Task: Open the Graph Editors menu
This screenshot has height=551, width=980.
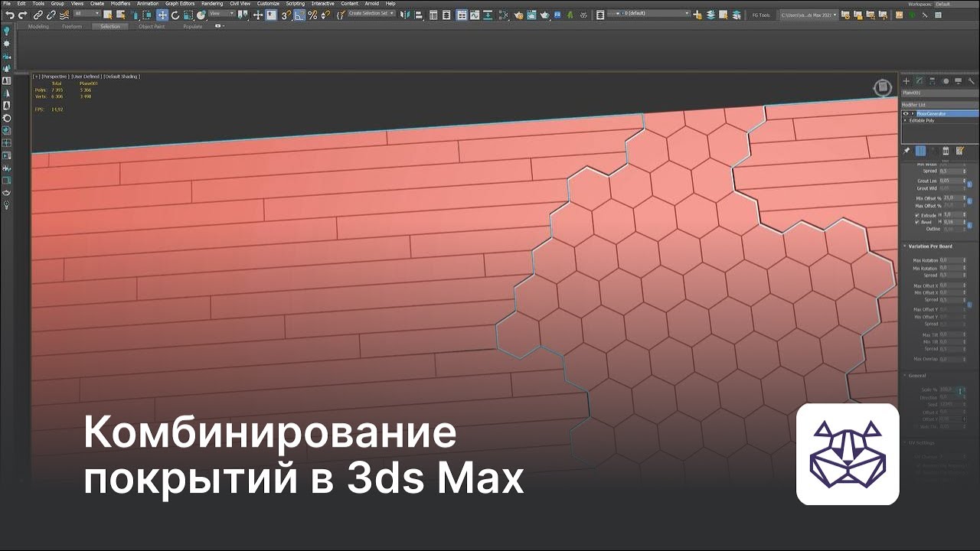Action: coord(180,4)
